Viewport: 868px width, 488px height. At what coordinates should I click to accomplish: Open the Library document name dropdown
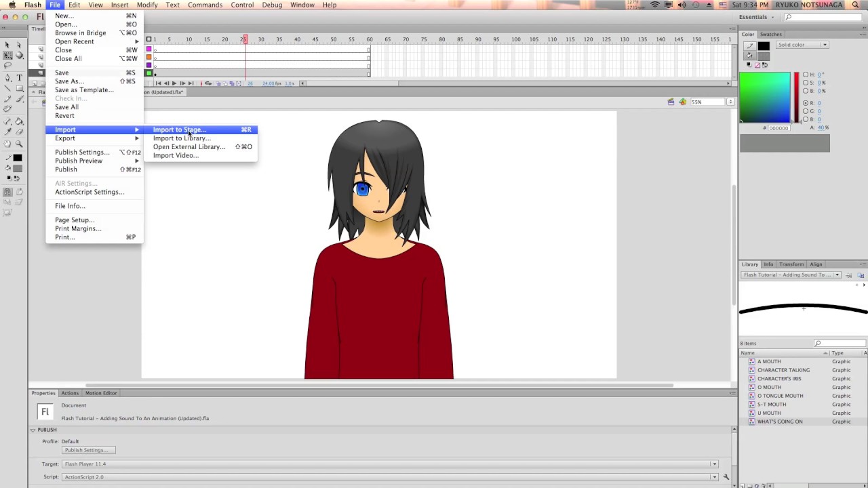(x=791, y=275)
